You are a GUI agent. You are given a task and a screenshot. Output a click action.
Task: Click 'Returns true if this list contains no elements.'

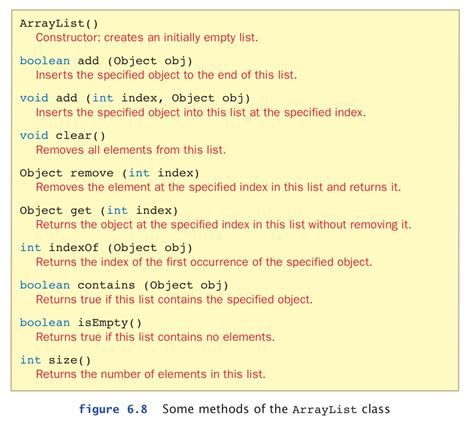(x=155, y=337)
